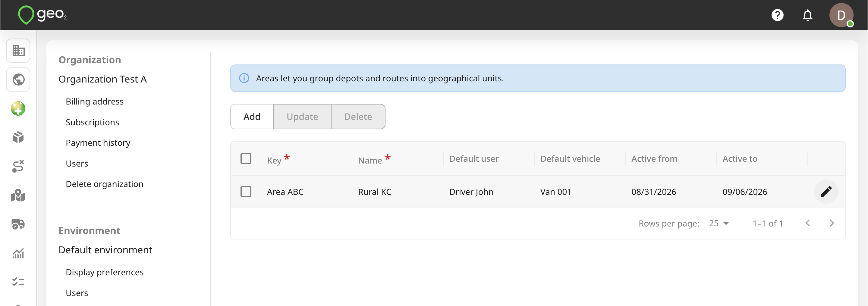Open the route planning sidebar icon
868x306 pixels.
[x=18, y=166]
